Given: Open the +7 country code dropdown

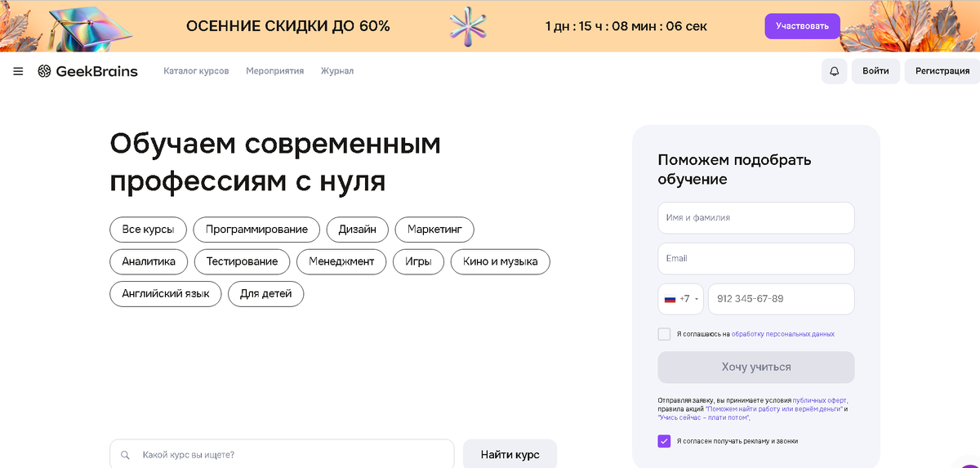Looking at the screenshot, I should pos(680,299).
